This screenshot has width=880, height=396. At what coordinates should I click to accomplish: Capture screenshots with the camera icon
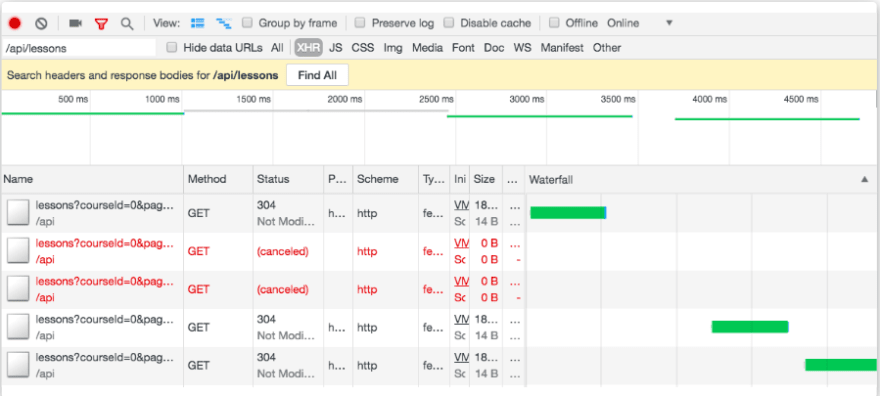[x=75, y=23]
